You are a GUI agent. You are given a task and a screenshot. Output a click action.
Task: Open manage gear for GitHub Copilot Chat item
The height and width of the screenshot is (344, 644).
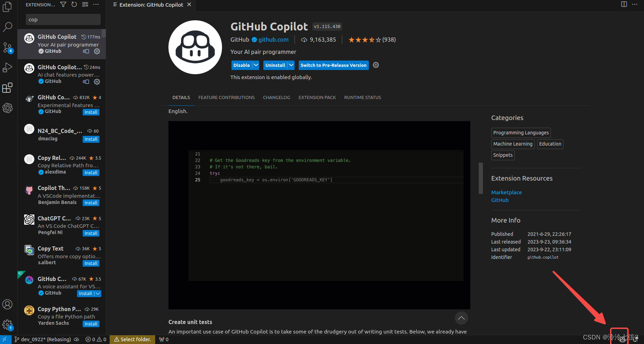point(97,82)
